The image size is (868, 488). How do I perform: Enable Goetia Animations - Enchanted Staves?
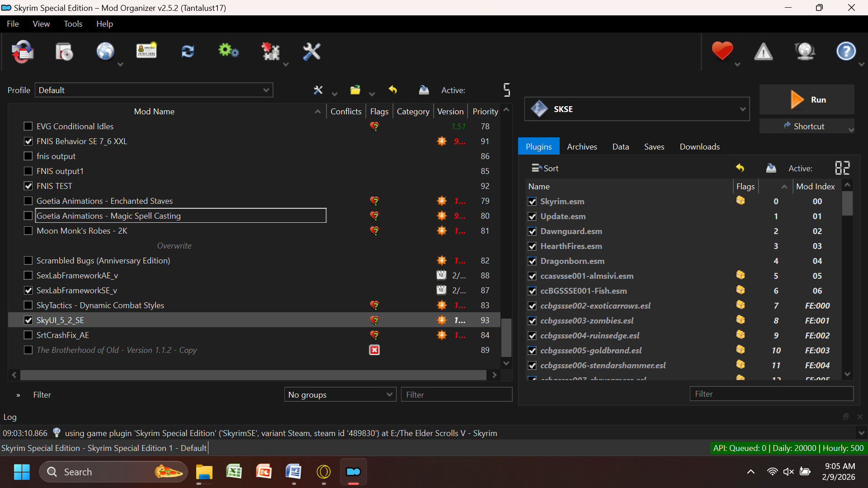pyautogui.click(x=28, y=201)
